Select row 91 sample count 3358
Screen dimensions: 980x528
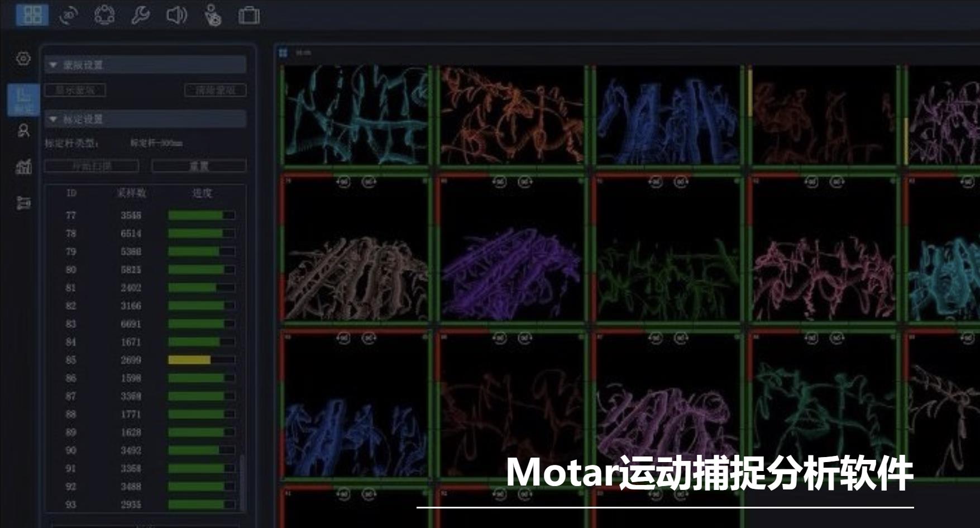coord(131,468)
